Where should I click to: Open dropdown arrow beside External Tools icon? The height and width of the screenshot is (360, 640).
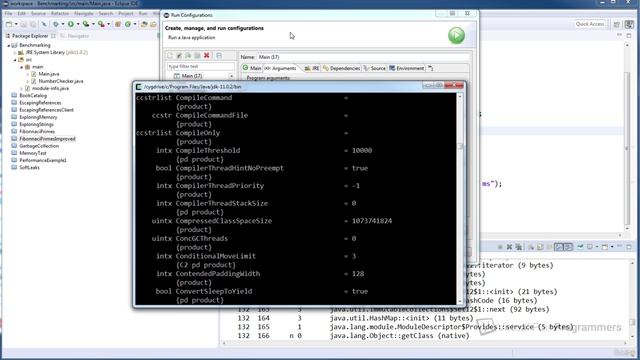tap(108, 24)
